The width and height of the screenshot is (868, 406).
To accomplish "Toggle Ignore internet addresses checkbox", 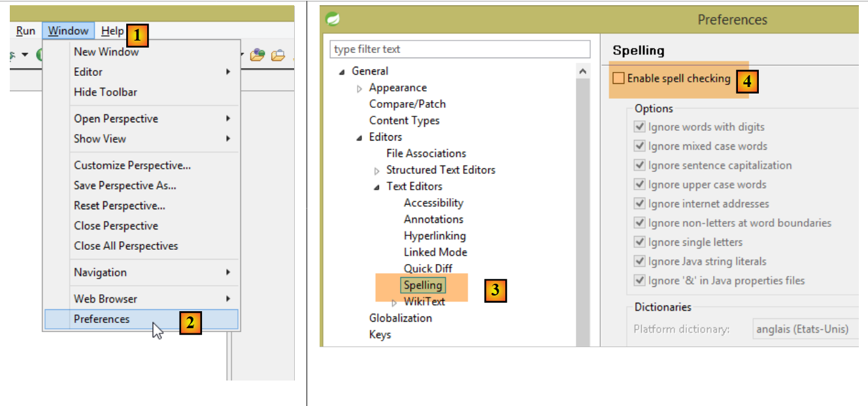I will (640, 204).
